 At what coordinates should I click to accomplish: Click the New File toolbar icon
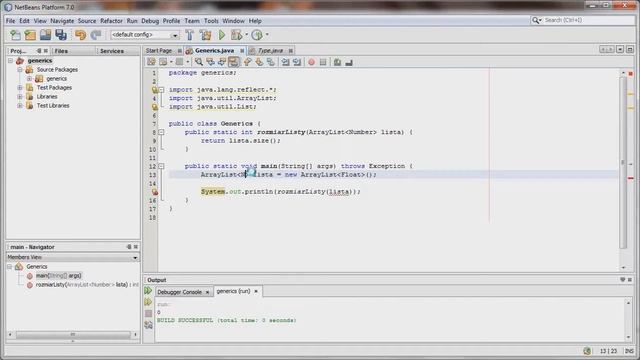16,35
